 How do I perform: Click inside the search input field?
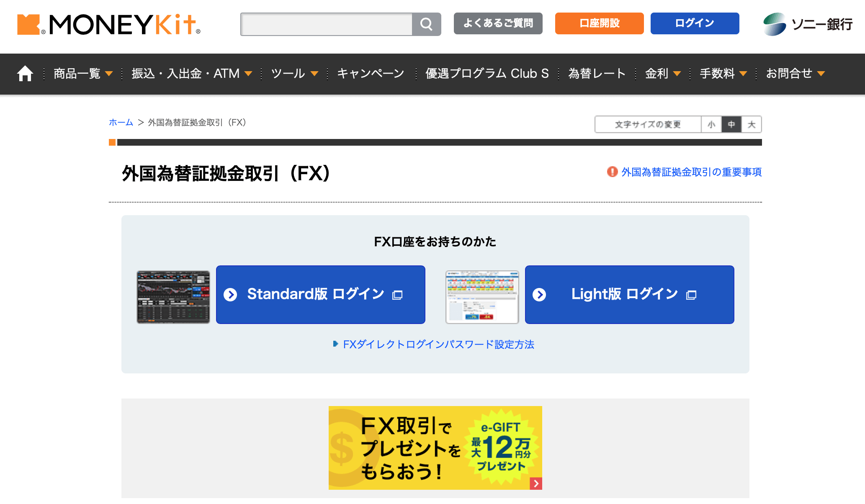pyautogui.click(x=327, y=24)
